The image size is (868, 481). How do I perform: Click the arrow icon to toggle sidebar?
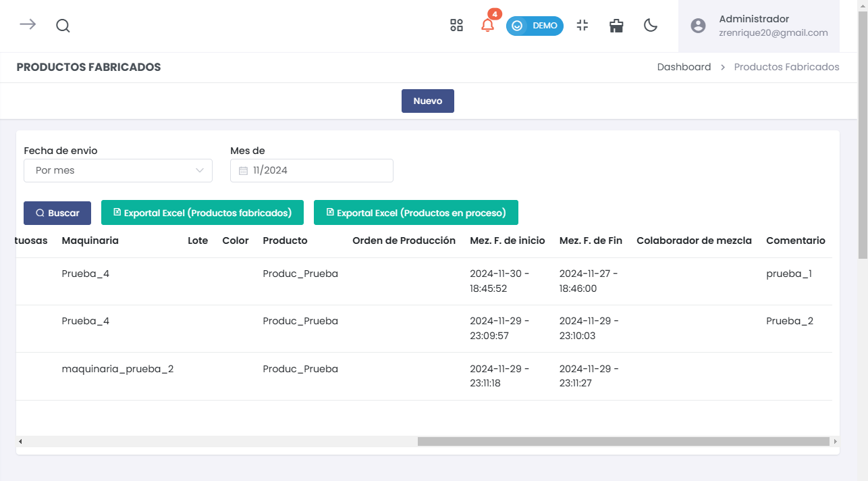click(x=27, y=25)
